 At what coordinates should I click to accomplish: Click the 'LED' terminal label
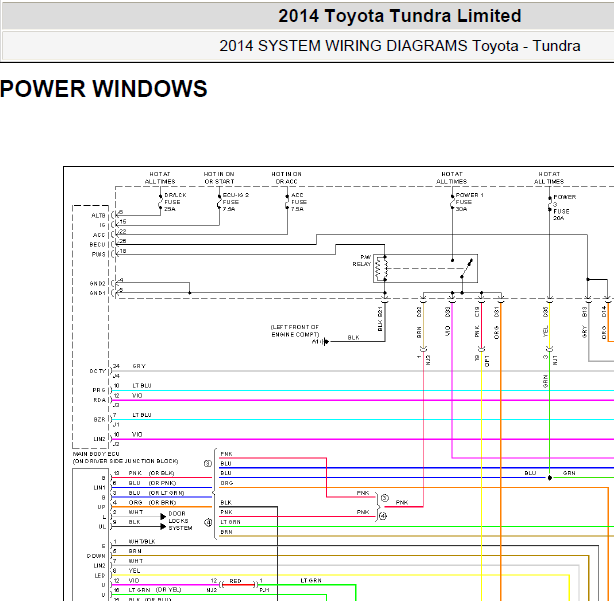point(100,576)
